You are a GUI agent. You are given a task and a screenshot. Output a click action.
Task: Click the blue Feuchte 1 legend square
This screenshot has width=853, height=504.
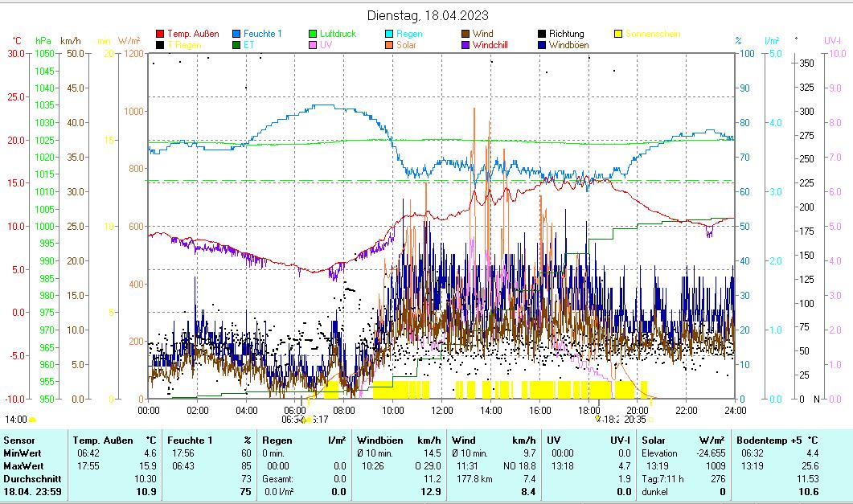[x=236, y=34]
